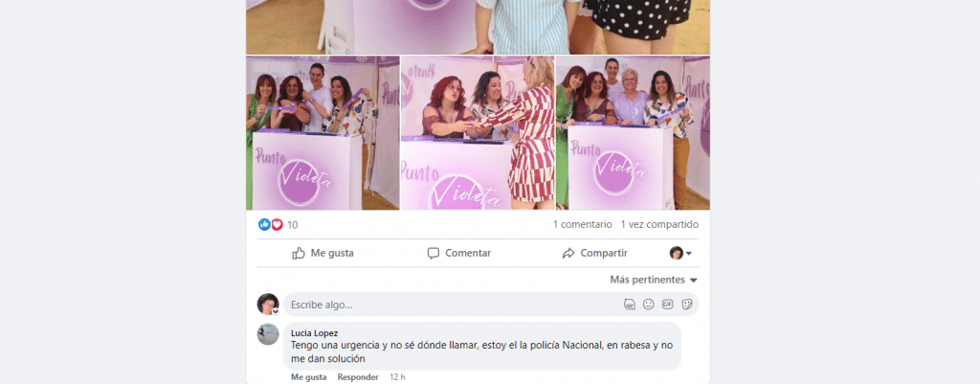Open the profile selector dropdown next to Compartir
This screenshot has height=384, width=980.
coord(680,254)
